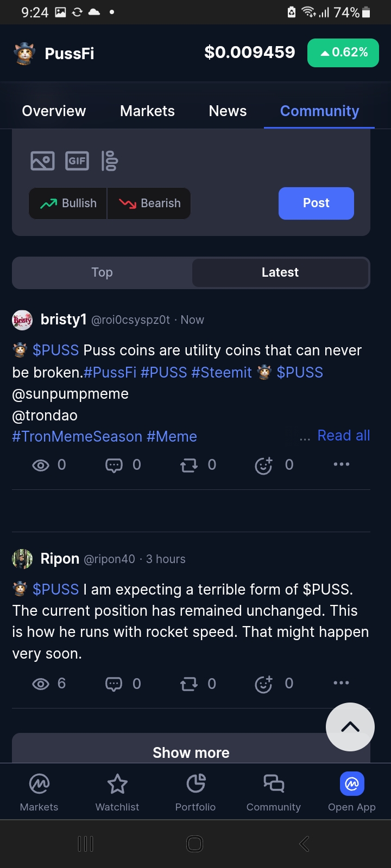
Task: Add reaction to bristy1's post
Action: point(264,465)
